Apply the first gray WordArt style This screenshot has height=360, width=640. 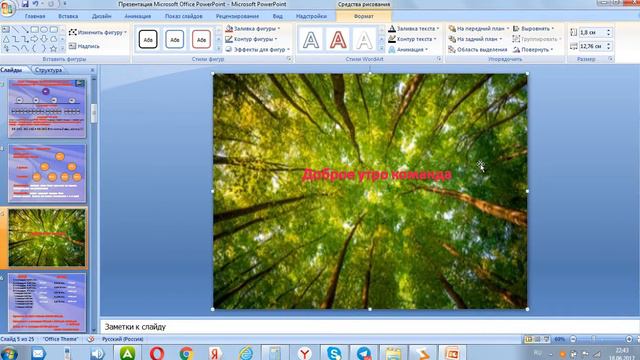[x=311, y=40]
